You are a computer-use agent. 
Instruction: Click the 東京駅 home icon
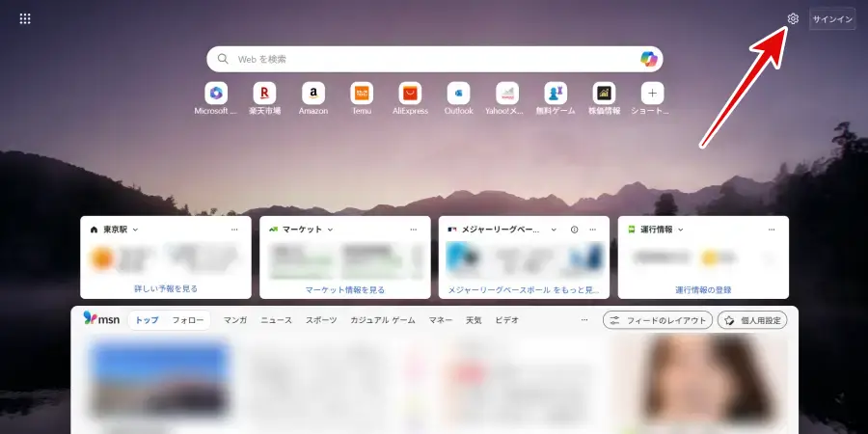click(x=94, y=230)
